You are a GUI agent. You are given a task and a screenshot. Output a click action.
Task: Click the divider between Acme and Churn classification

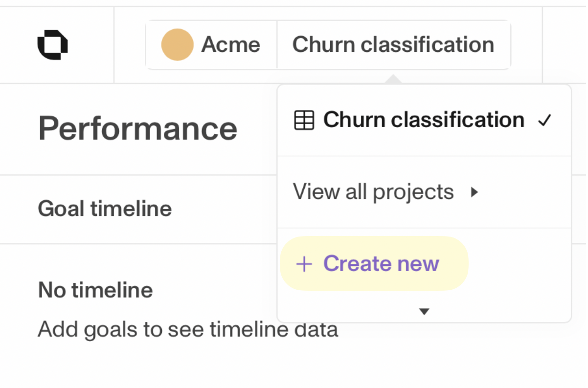coord(277,44)
